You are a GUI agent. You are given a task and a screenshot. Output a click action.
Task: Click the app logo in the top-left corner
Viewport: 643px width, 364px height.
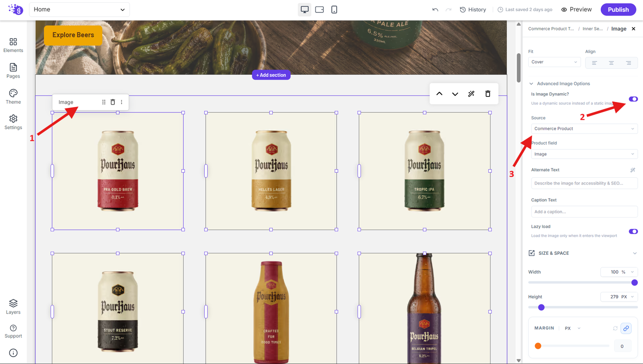(15, 9)
